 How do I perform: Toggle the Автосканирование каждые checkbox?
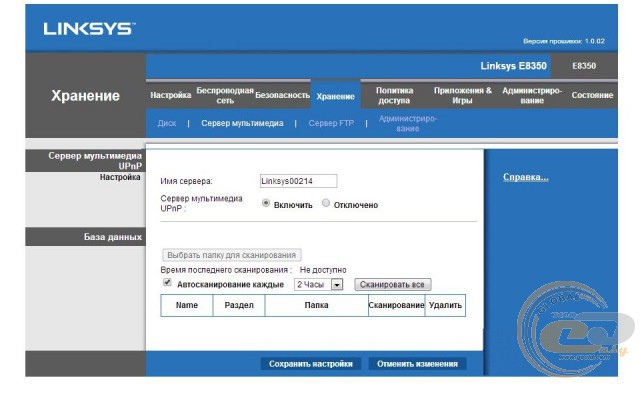click(167, 282)
